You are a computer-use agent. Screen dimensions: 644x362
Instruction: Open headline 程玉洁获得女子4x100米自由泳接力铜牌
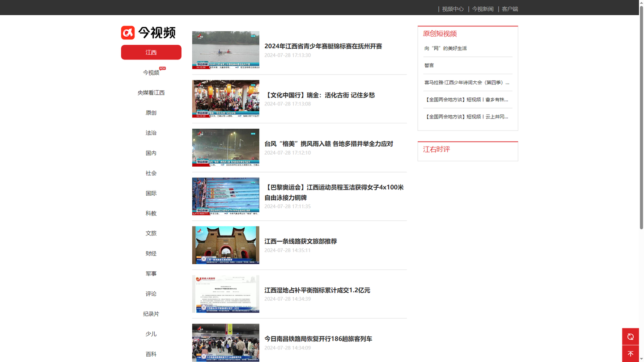[x=334, y=192]
